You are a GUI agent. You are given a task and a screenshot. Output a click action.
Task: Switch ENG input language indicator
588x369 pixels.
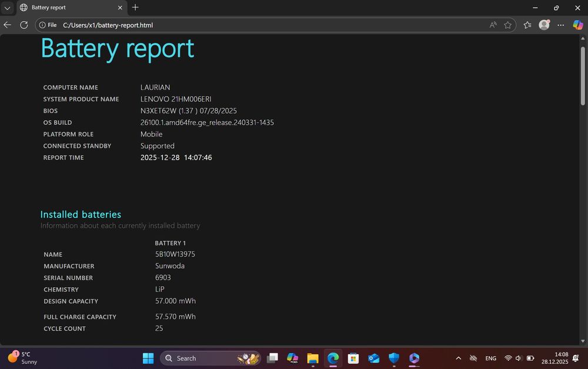pyautogui.click(x=490, y=358)
